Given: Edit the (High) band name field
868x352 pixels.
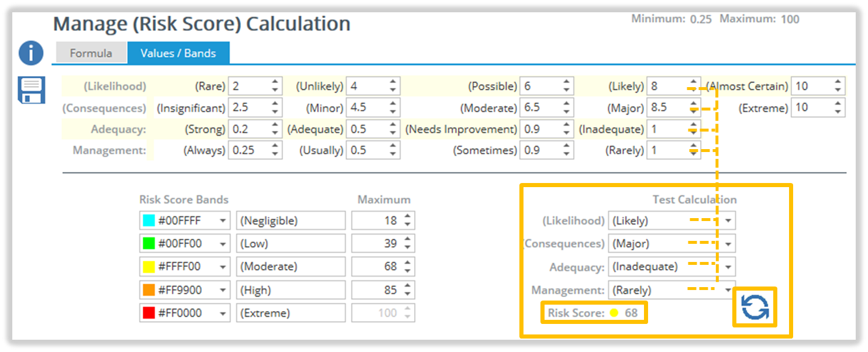Looking at the screenshot, I should tap(291, 290).
